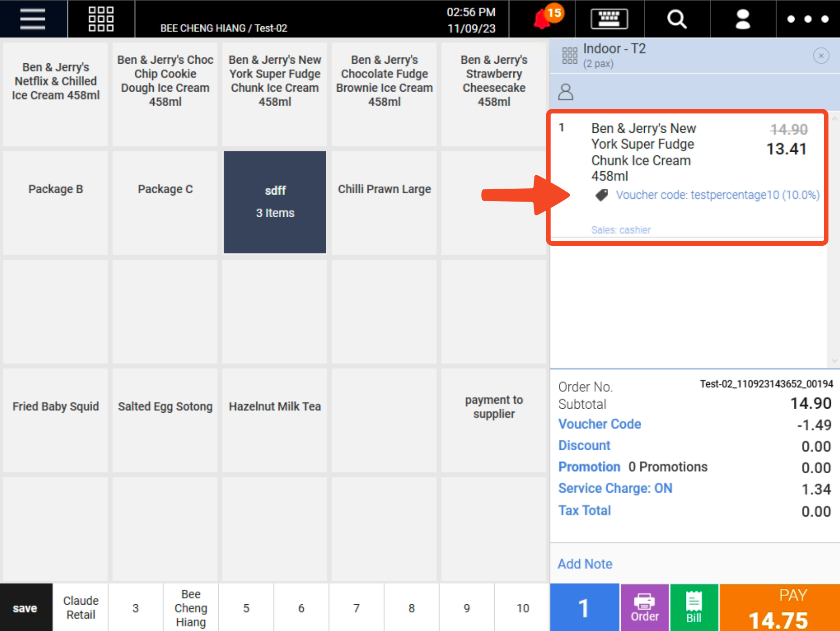
Task: Add Ben & Jerry's Strawberry Cheesecake 458ml
Action: [x=494, y=94]
